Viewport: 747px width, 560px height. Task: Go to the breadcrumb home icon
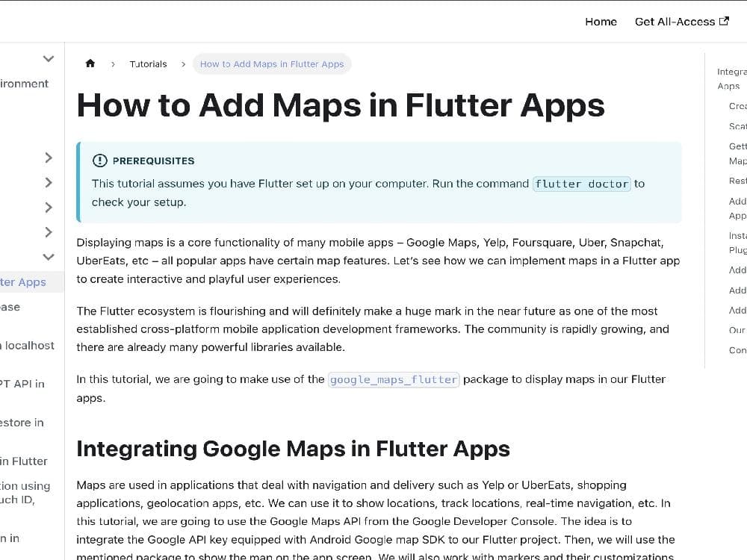[x=90, y=63]
